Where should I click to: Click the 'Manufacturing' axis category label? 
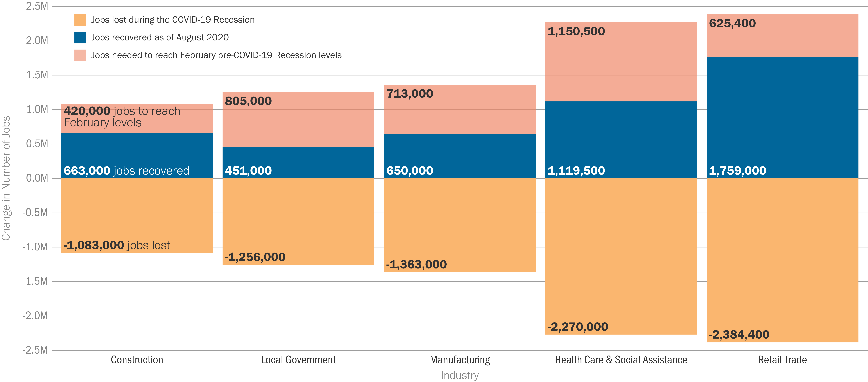pos(460,360)
